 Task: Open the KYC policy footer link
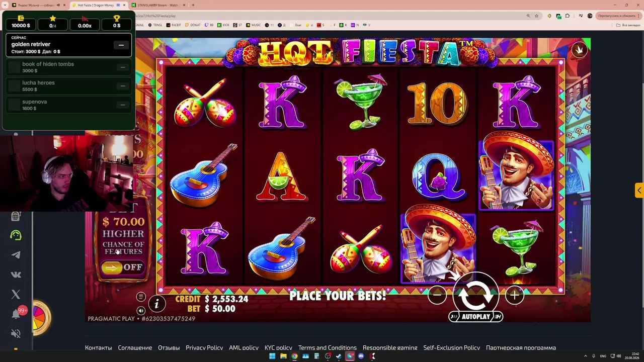click(x=278, y=347)
